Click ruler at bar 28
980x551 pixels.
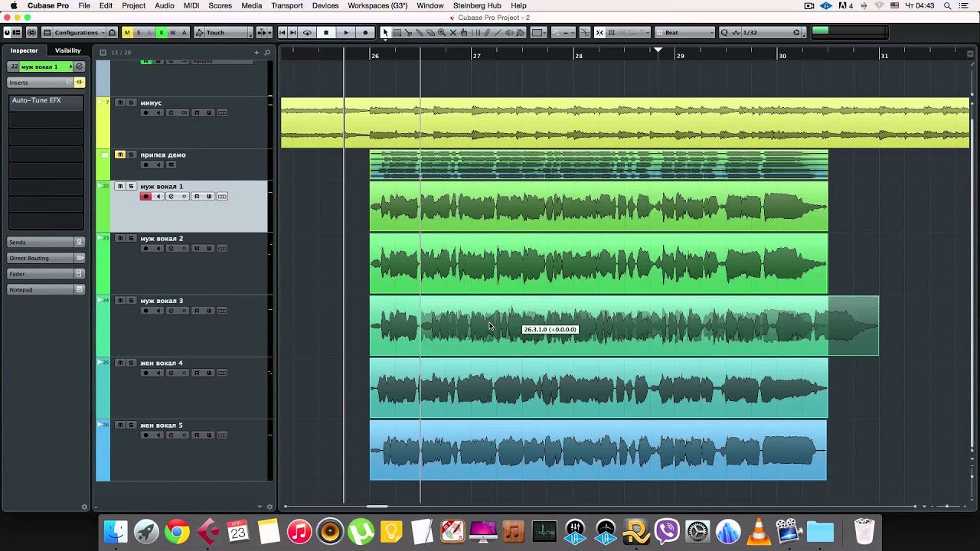pos(579,55)
